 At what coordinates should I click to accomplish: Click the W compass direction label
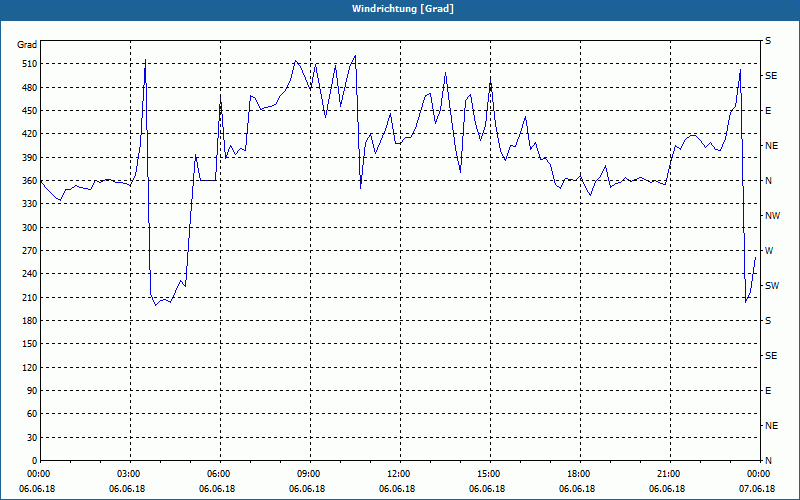coord(769,251)
